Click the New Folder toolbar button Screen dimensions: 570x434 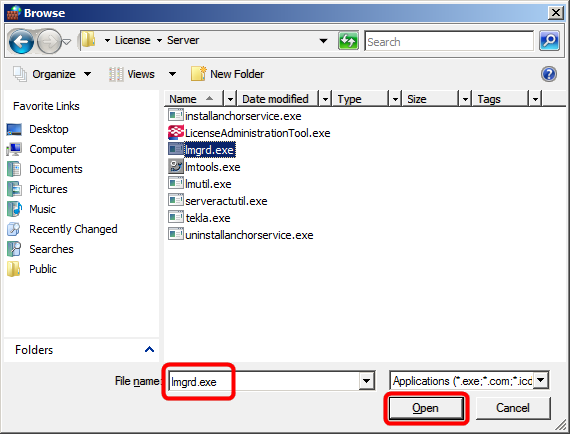tap(228, 74)
